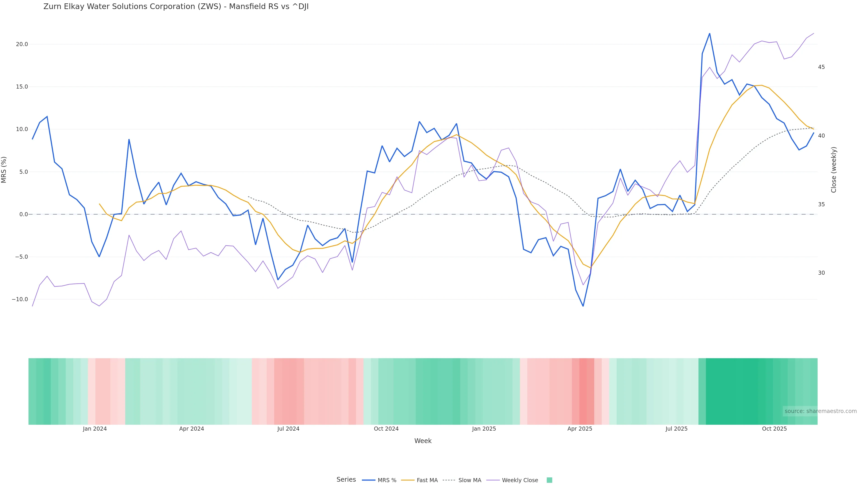This screenshot has width=868, height=488.
Task: Click the Week x-axis title
Action: (422, 441)
